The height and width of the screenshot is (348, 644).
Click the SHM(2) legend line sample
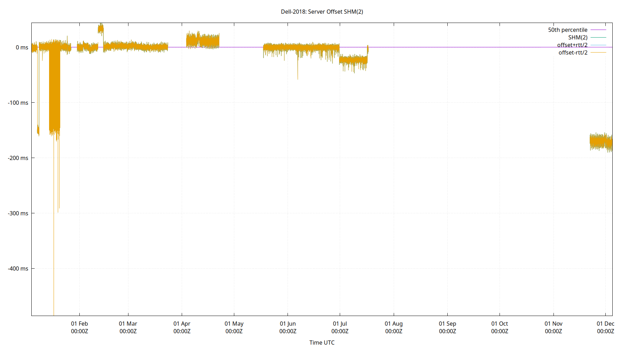598,37
